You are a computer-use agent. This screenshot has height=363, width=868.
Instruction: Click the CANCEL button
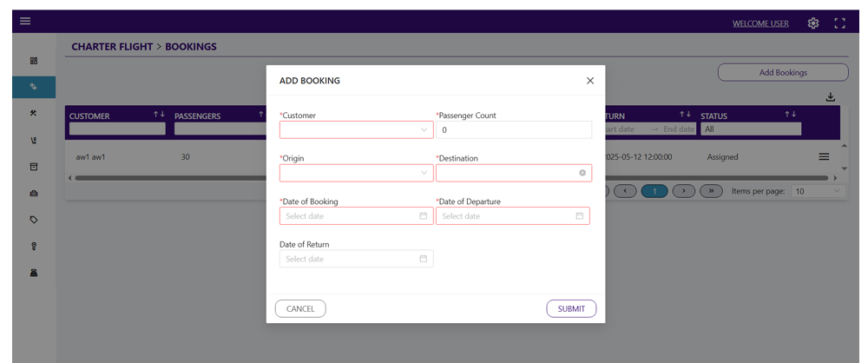(300, 308)
